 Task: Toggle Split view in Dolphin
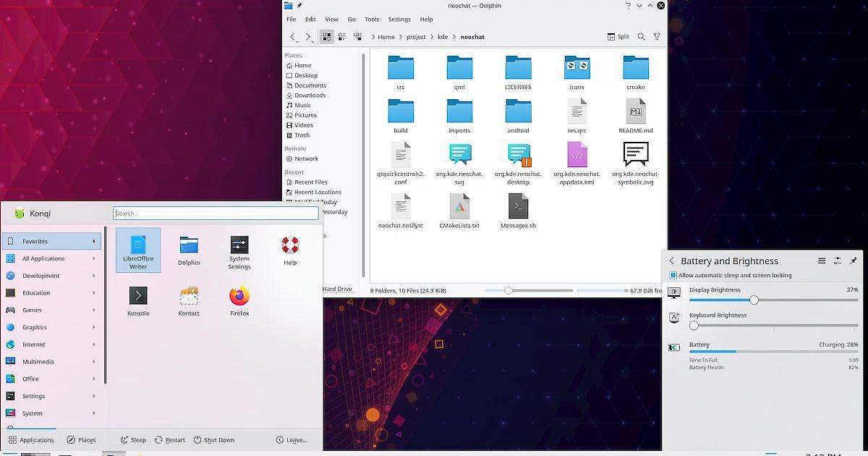(x=618, y=36)
